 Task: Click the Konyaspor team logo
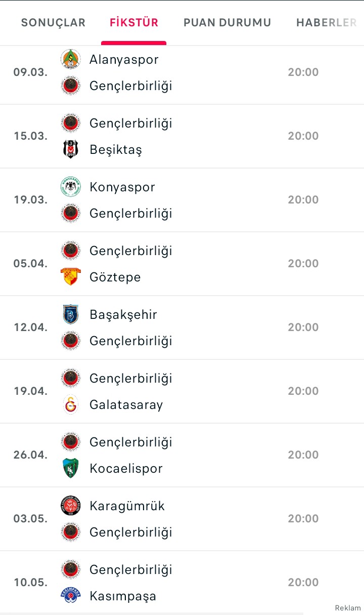pos(71,187)
